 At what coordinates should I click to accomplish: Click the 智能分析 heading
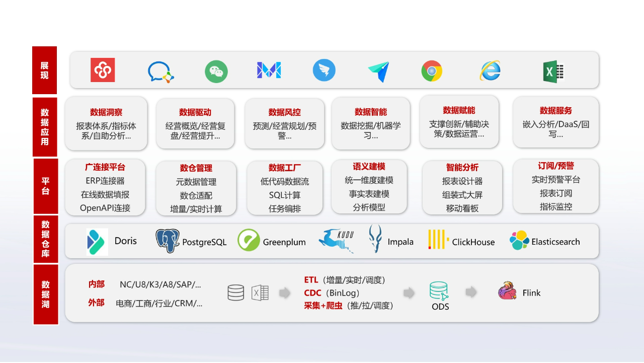[462, 167]
